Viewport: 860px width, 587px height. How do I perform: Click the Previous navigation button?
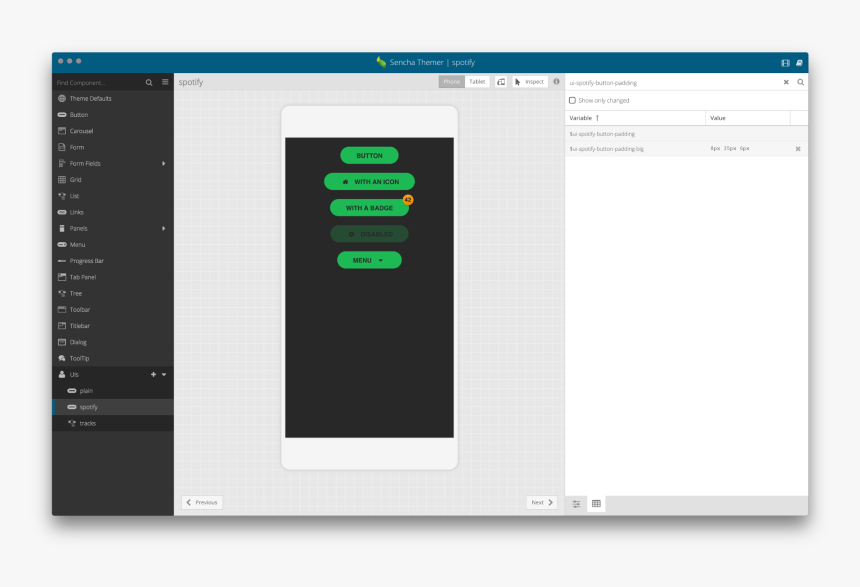point(201,502)
